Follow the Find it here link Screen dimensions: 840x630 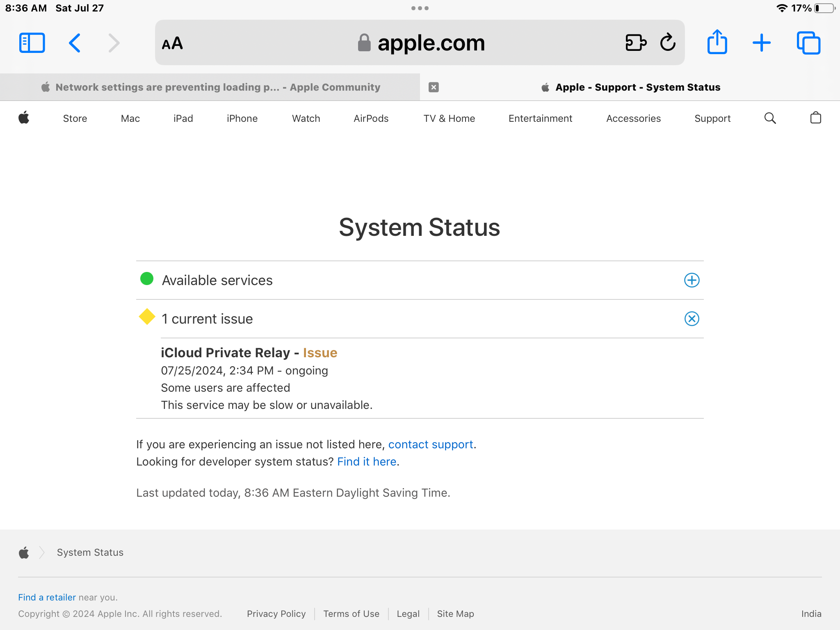pos(366,461)
